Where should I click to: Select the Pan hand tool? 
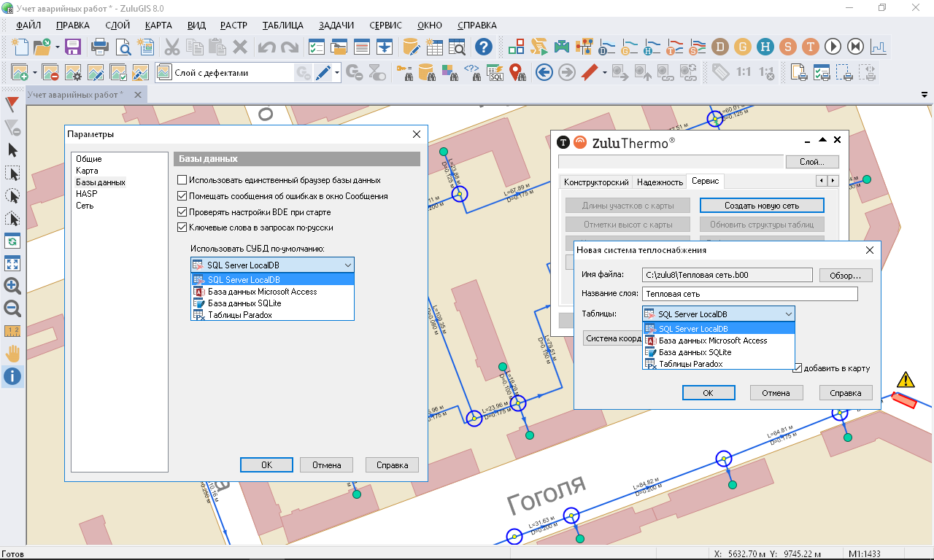tap(12, 354)
